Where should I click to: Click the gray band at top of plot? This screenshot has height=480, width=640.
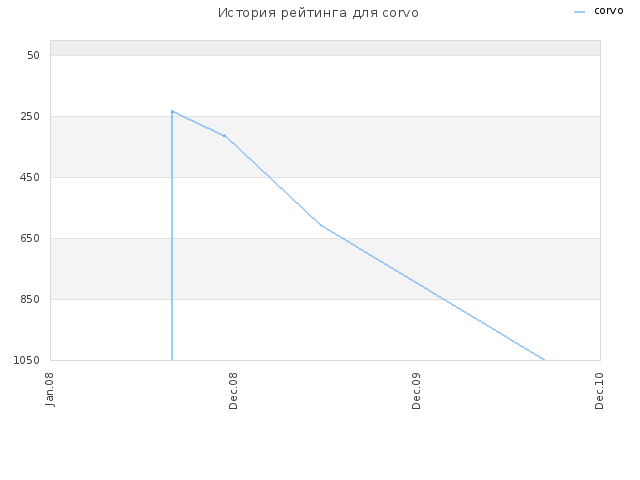click(325, 48)
